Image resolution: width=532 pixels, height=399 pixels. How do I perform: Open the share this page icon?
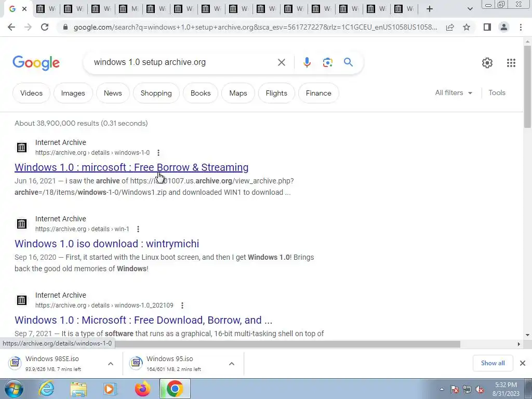pyautogui.click(x=450, y=27)
